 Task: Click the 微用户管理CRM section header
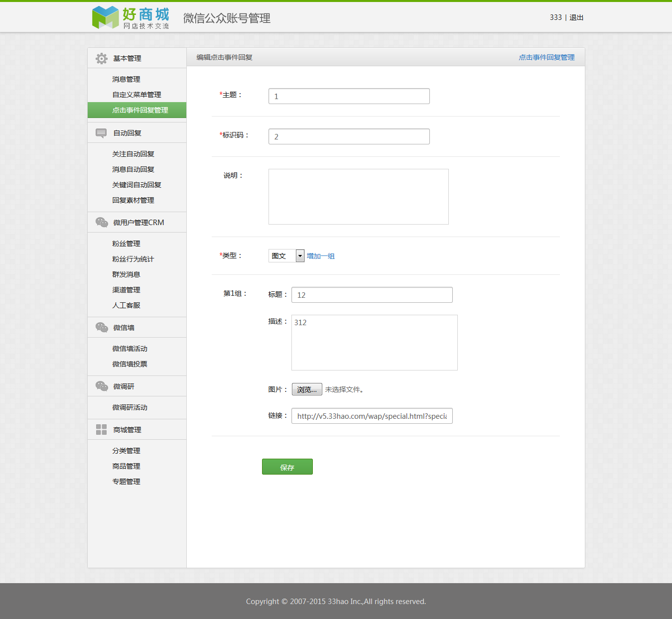point(137,223)
